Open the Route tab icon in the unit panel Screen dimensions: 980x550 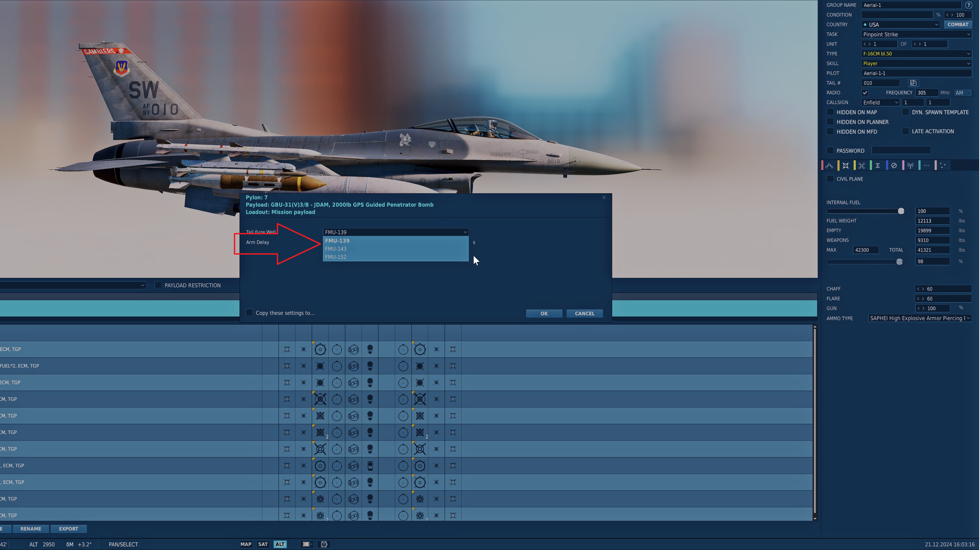[829, 166]
